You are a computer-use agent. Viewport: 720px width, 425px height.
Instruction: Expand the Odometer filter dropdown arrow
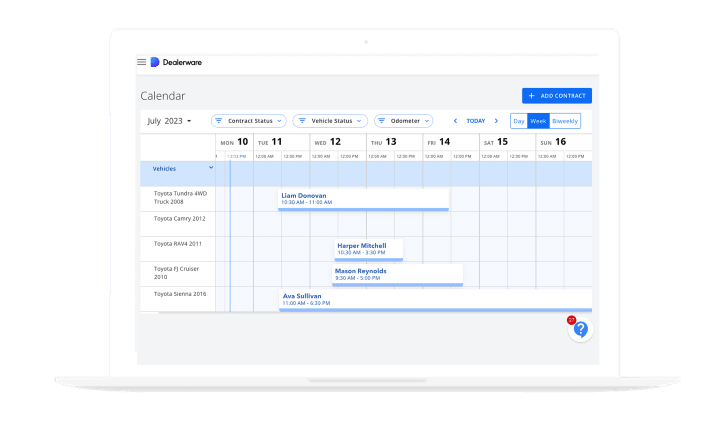pos(428,121)
